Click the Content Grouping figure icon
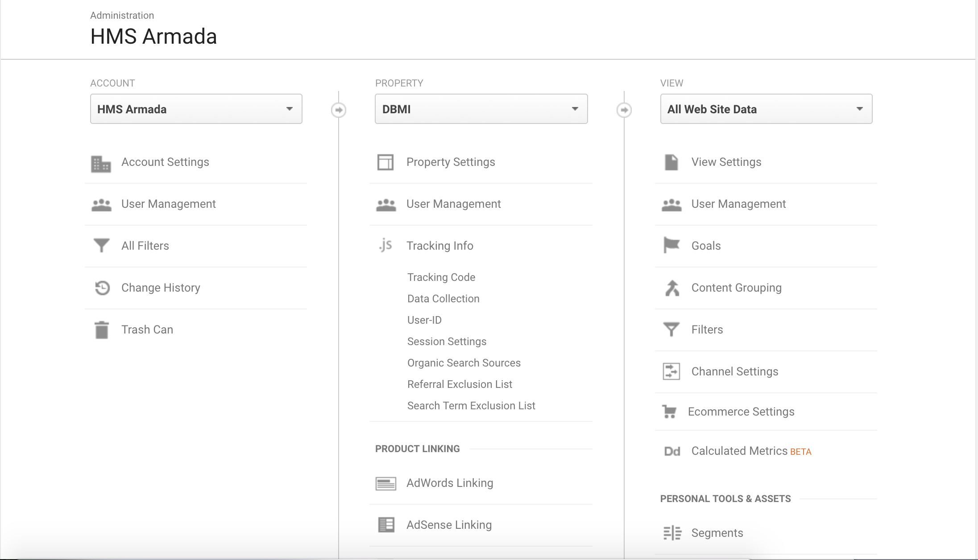This screenshot has height=560, width=978. coord(672,288)
